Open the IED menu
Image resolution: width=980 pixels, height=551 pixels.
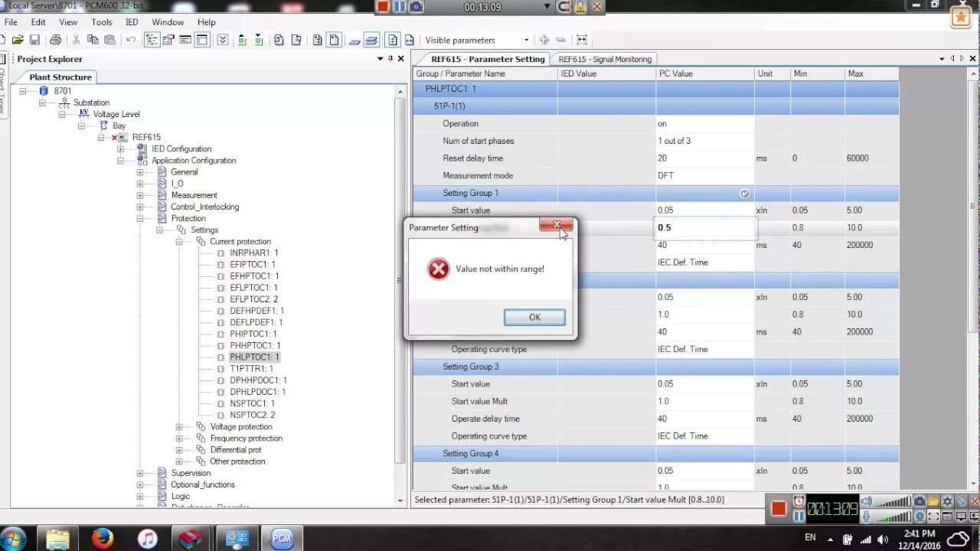[x=132, y=22]
